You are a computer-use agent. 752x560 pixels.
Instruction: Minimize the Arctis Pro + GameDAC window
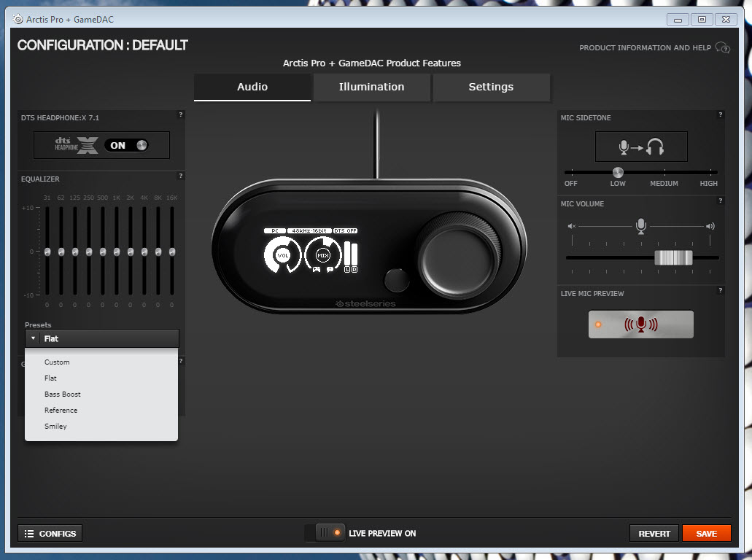click(x=678, y=20)
